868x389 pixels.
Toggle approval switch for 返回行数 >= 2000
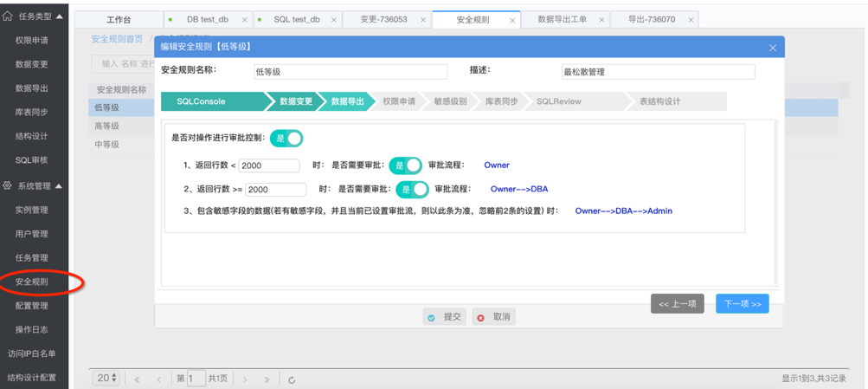tap(413, 190)
